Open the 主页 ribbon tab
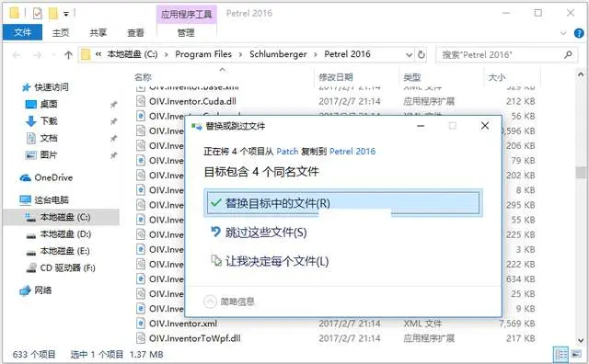Screen dimensions: 589x364 pyautogui.click(x=61, y=33)
